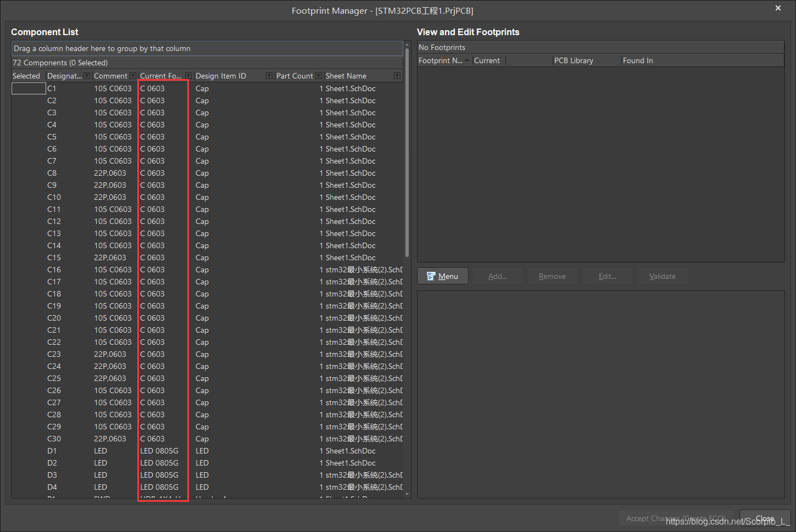Close the Footprint Manager dialog window
Image resolution: width=796 pixels, height=532 pixels.
(x=778, y=8)
